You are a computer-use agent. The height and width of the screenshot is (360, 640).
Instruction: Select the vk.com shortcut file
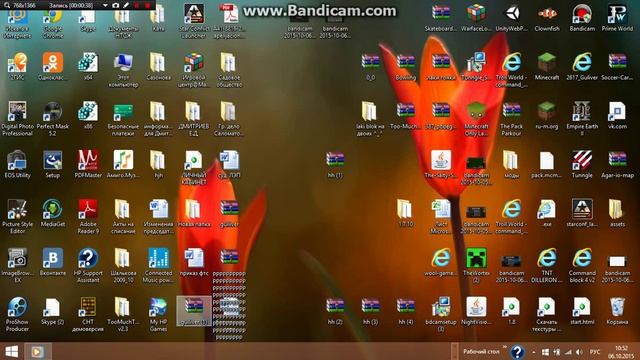point(617,115)
